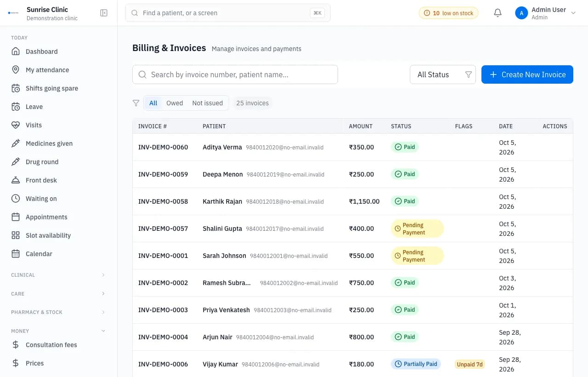Focus the invoice search field
588x377 pixels.
(x=235, y=74)
